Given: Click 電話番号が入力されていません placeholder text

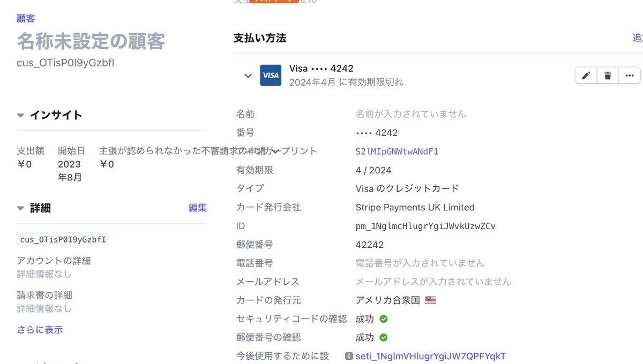Looking at the screenshot, I should pyautogui.click(x=420, y=263).
